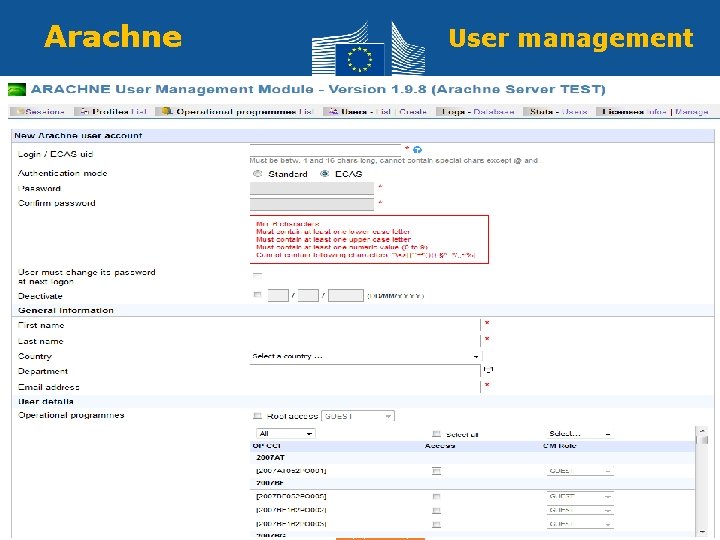Screen dimensions: 720x540
Task: Click the Licenses icon in the navigation bar
Action: 600,112
